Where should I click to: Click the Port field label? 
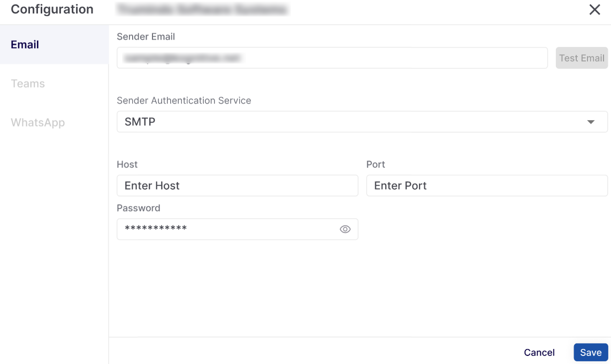click(x=376, y=164)
